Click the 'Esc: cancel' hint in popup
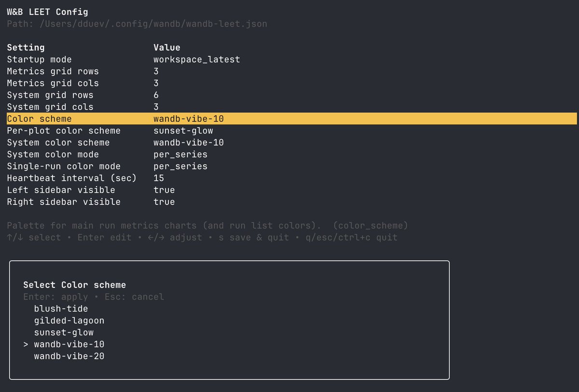Screen dimensions: 579x392 point(134,297)
